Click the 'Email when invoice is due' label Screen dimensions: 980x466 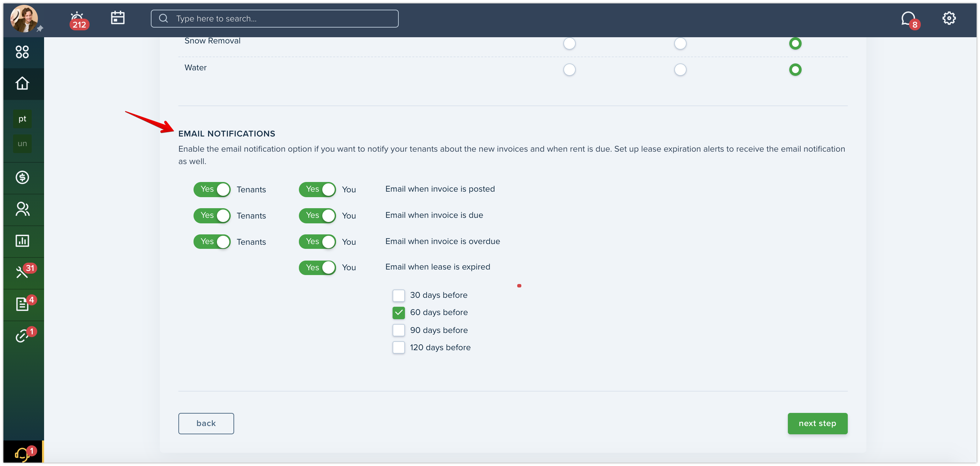coord(434,215)
